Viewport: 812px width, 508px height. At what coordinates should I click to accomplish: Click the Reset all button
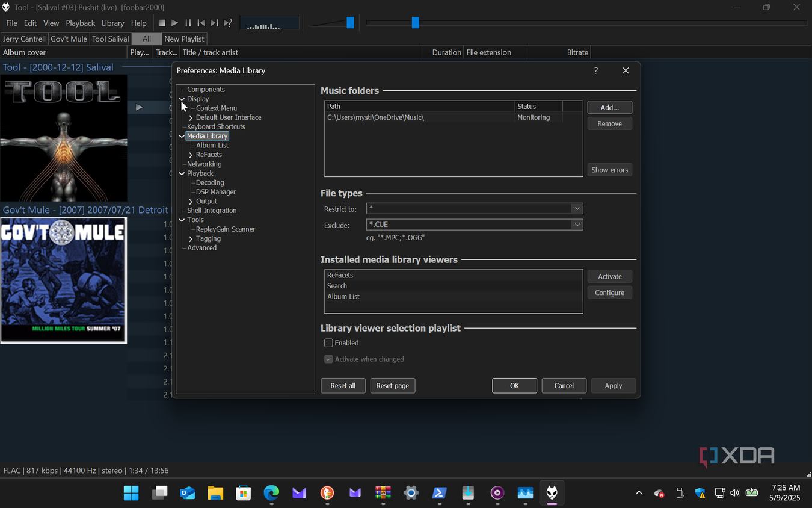point(343,386)
